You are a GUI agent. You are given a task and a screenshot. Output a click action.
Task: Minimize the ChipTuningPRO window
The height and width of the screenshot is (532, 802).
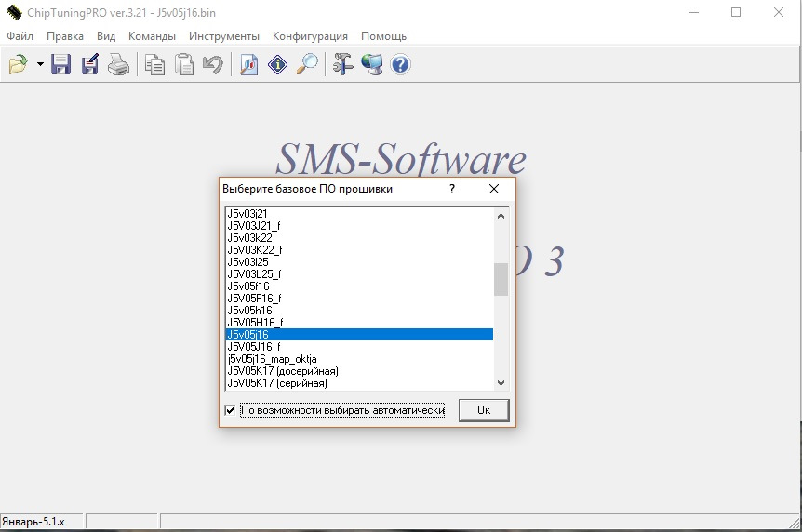click(x=694, y=12)
